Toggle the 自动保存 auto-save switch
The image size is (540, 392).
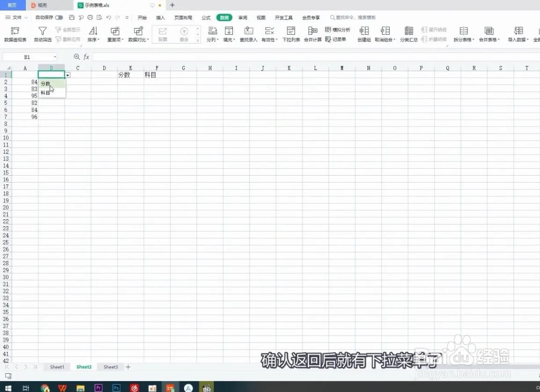coord(59,17)
